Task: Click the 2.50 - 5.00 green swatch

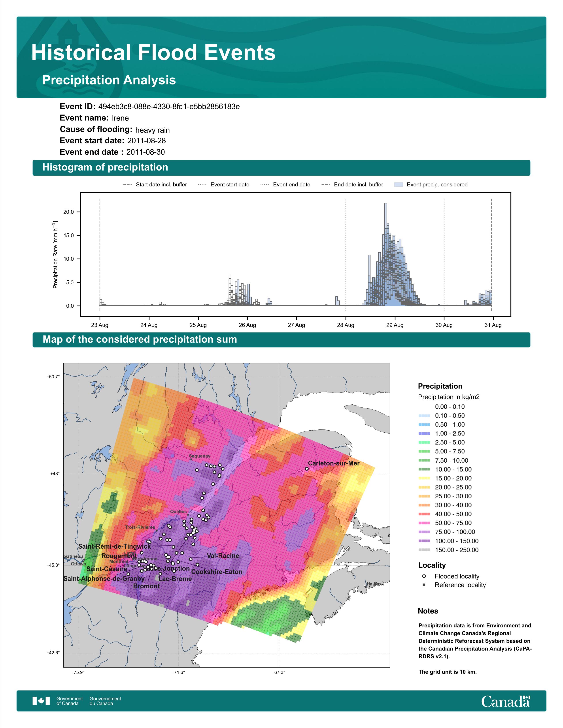Action: click(424, 442)
